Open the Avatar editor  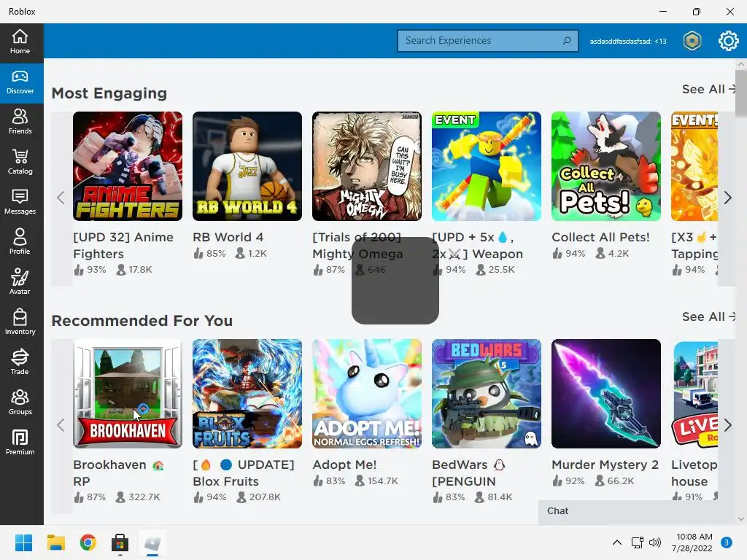(x=20, y=282)
